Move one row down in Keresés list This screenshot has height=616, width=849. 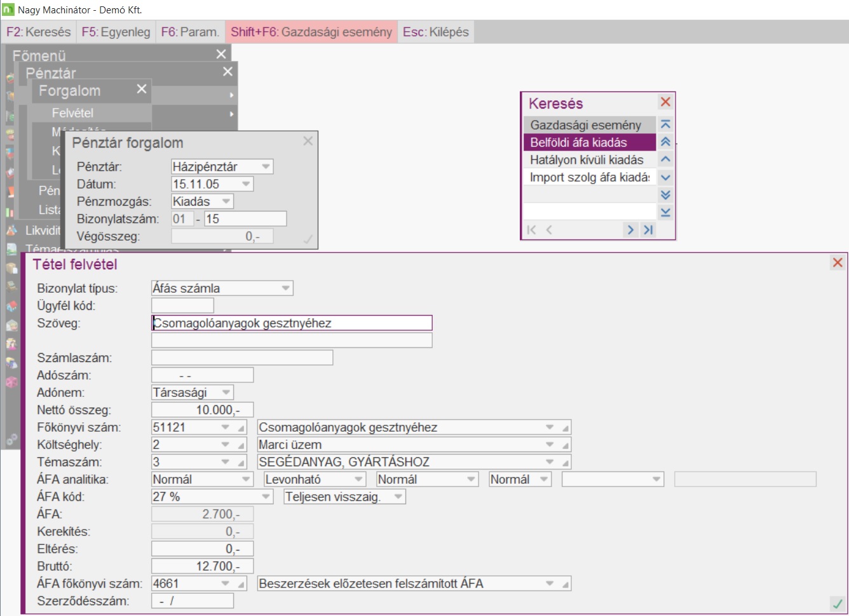(x=665, y=177)
